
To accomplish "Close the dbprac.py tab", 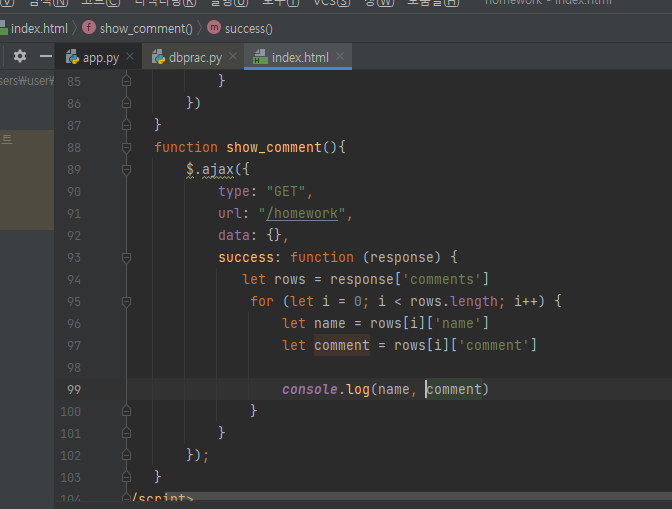I will tap(233, 56).
